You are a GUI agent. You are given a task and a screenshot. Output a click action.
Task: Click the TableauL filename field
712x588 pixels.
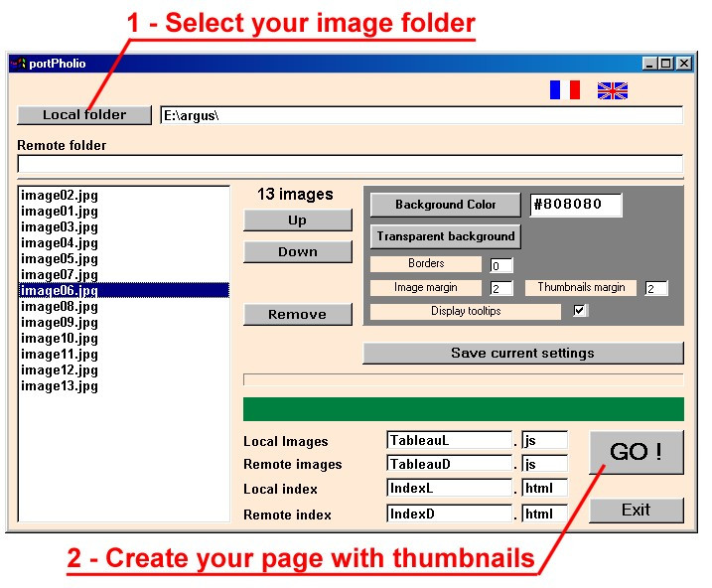coord(450,440)
